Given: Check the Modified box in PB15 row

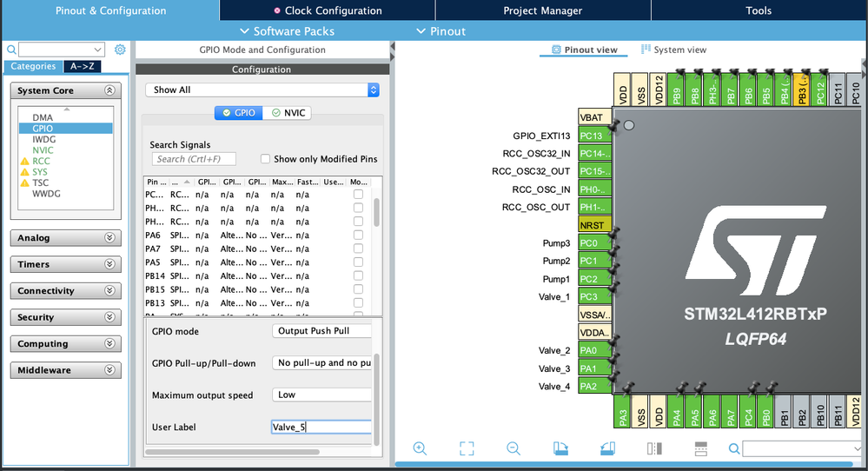Looking at the screenshot, I should pyautogui.click(x=358, y=289).
